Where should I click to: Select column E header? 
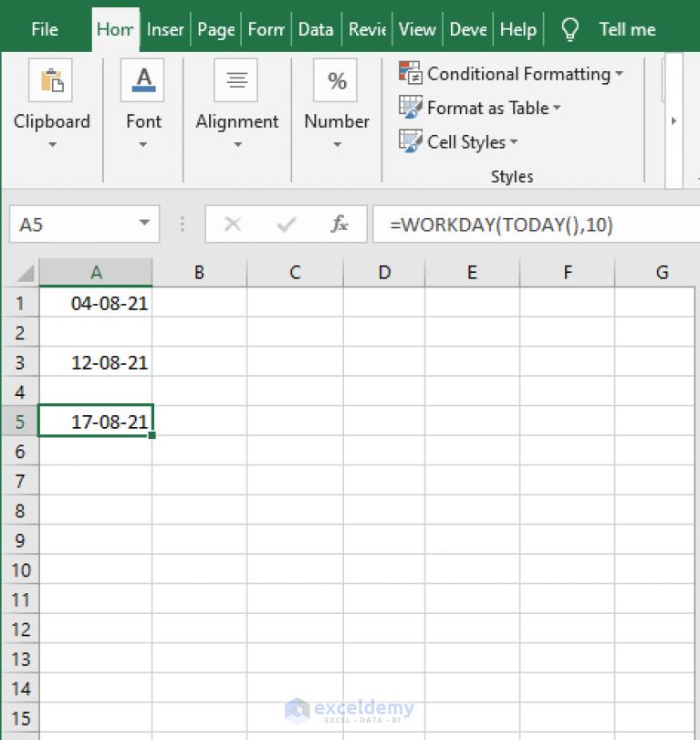[x=472, y=272]
